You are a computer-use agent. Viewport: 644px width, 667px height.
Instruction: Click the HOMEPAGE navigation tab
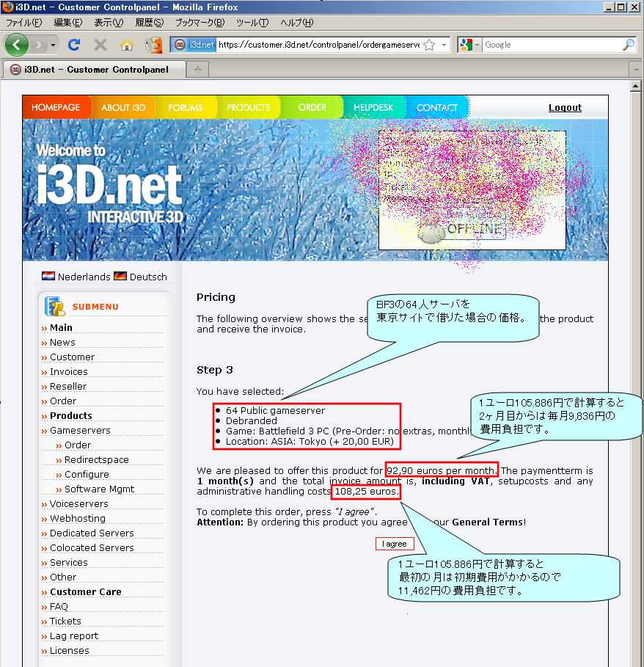point(56,107)
